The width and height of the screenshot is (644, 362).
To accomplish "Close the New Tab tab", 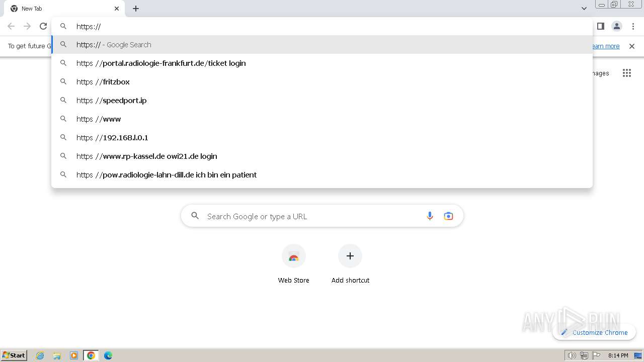I will pos(117,9).
